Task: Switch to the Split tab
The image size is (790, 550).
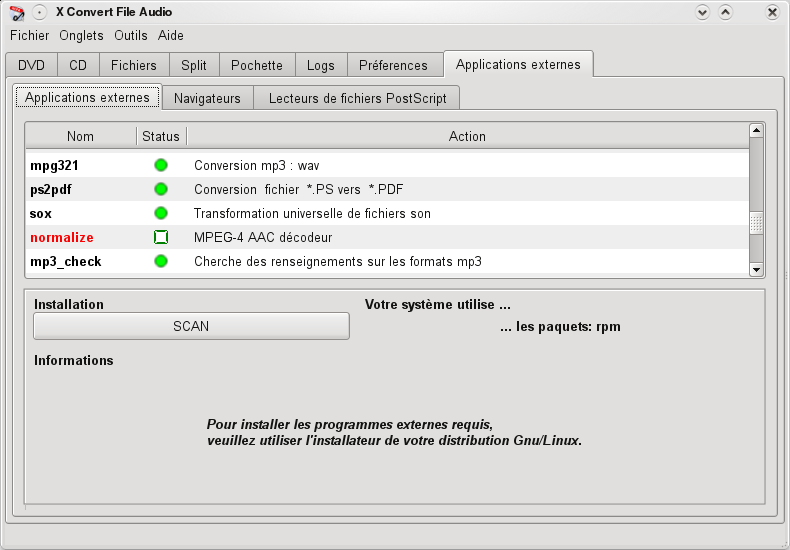Action: tap(194, 65)
